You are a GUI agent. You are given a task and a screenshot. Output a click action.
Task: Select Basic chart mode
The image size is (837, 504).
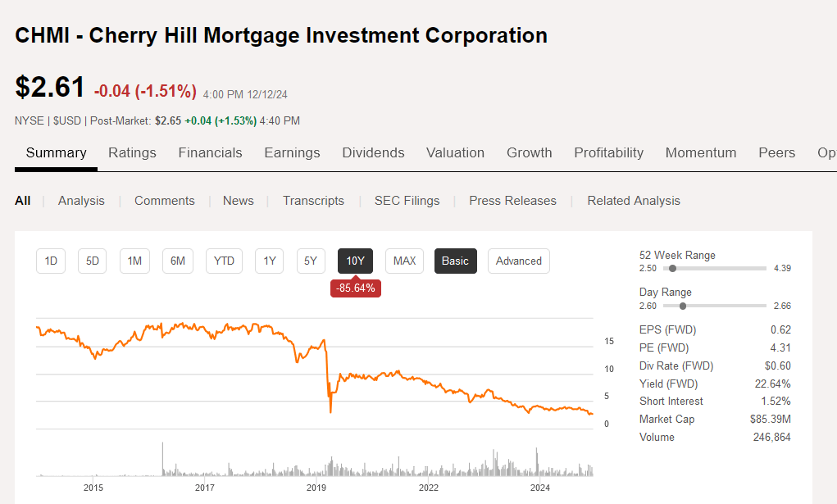coord(455,261)
